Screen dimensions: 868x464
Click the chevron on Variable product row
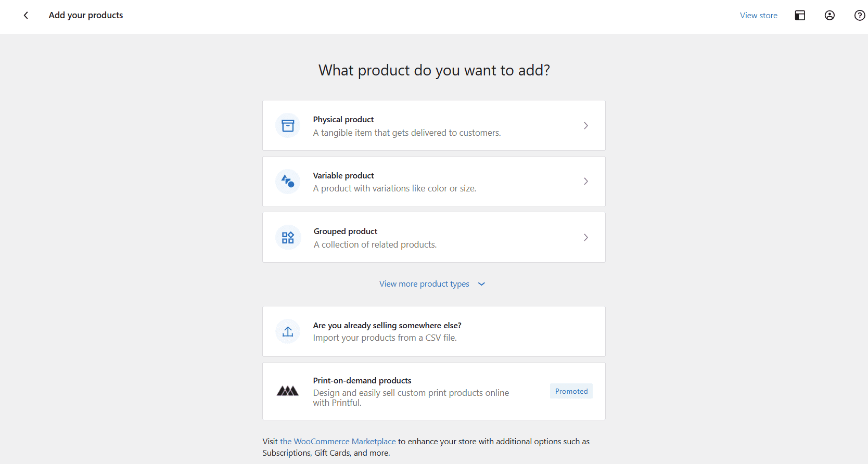coord(585,182)
